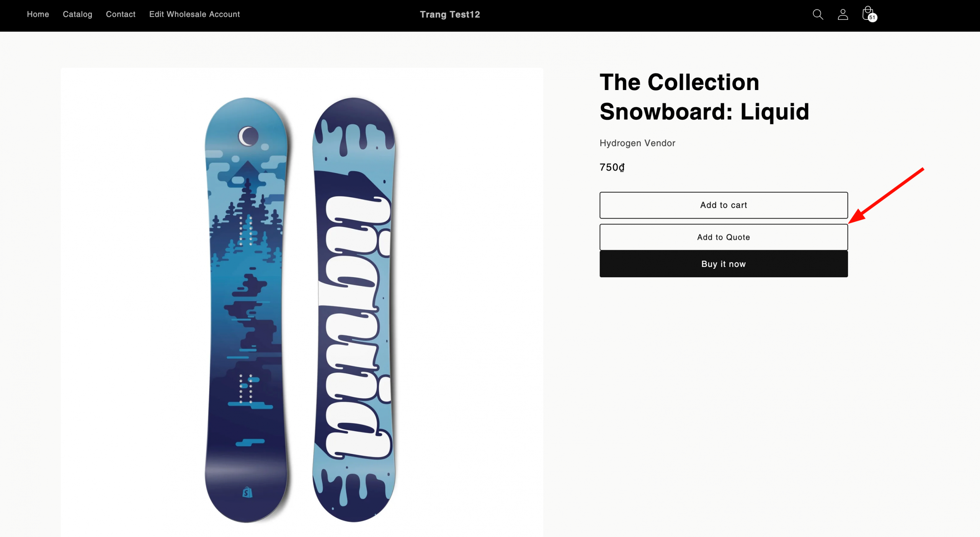Click the Hydrogen Vendor text
The height and width of the screenshot is (537, 980).
(x=637, y=143)
